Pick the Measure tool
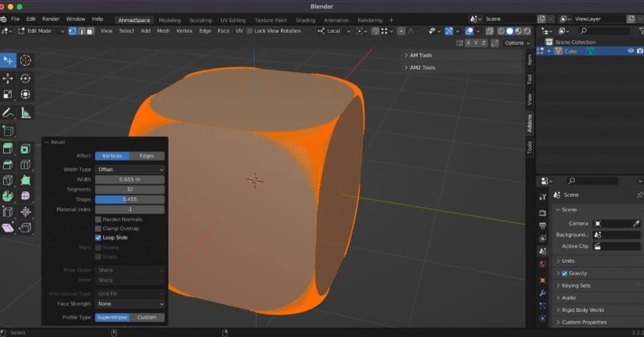 [x=25, y=113]
